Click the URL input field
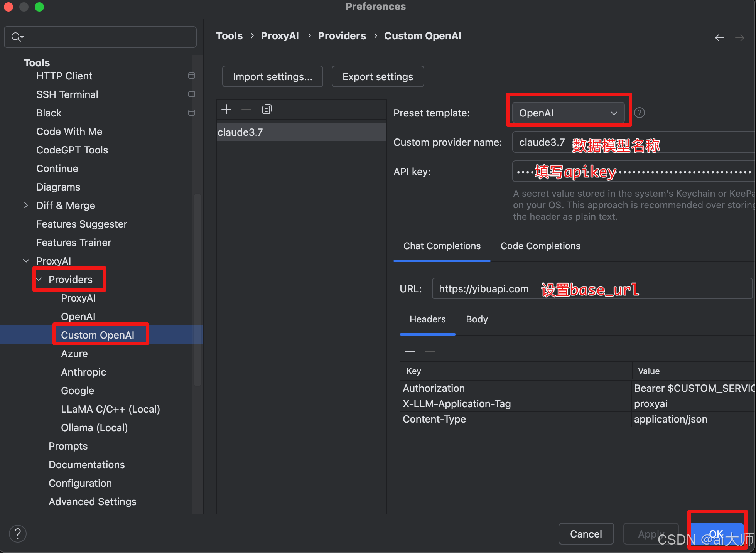 pos(592,289)
